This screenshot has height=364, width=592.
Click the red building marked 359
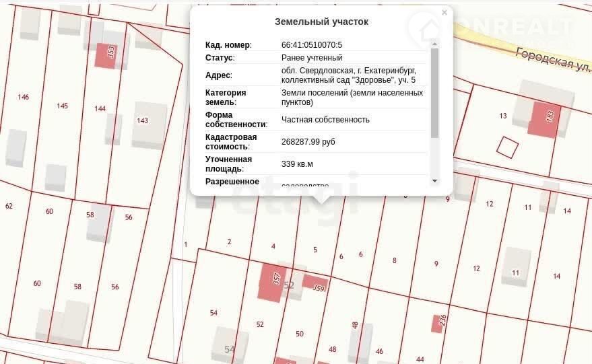[x=315, y=283]
